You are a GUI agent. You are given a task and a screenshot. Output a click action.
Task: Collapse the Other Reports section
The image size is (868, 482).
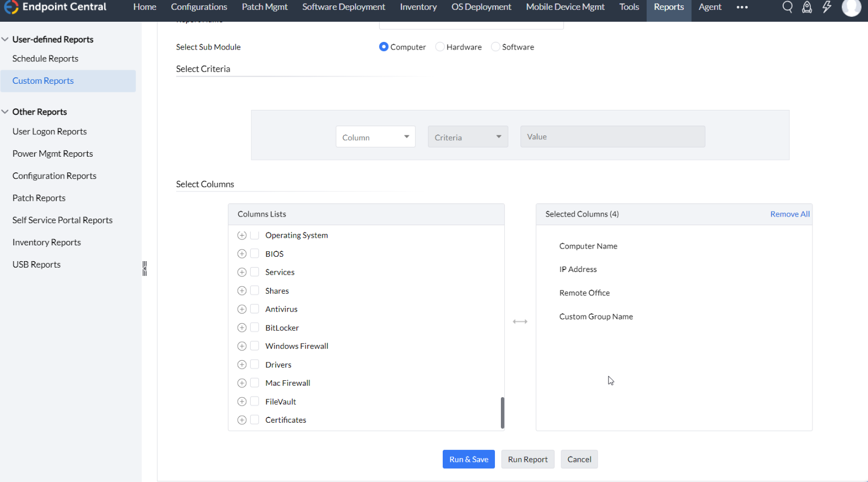click(x=5, y=112)
